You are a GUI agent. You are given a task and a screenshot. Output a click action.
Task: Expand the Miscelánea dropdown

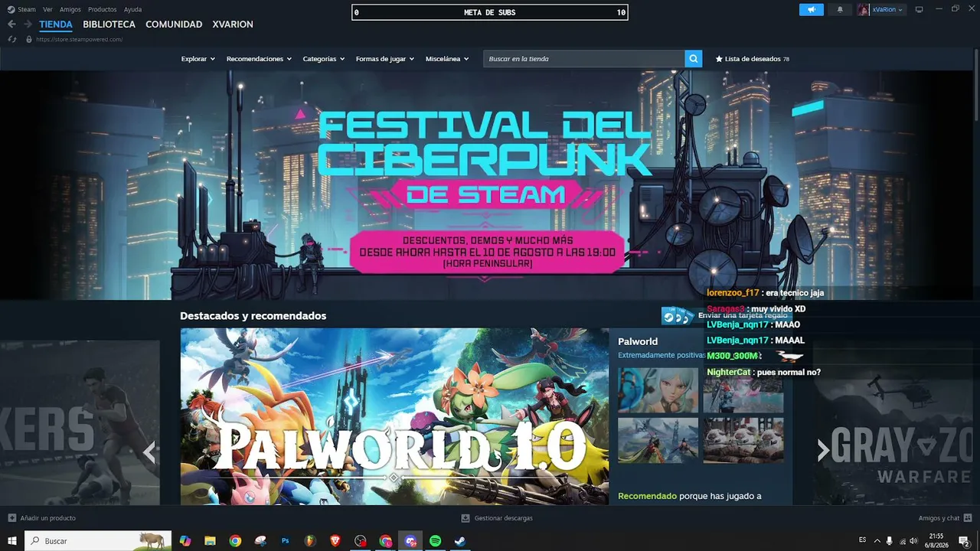coord(447,59)
